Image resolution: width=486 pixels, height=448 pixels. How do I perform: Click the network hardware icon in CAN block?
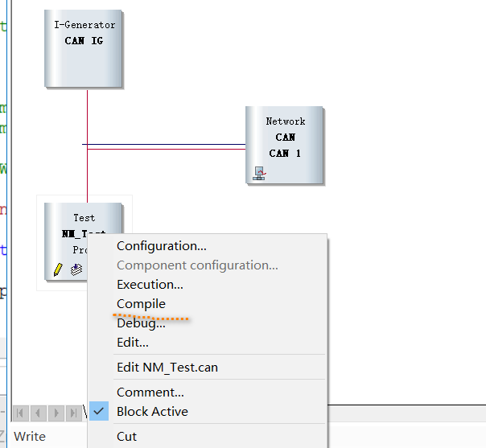[259, 174]
